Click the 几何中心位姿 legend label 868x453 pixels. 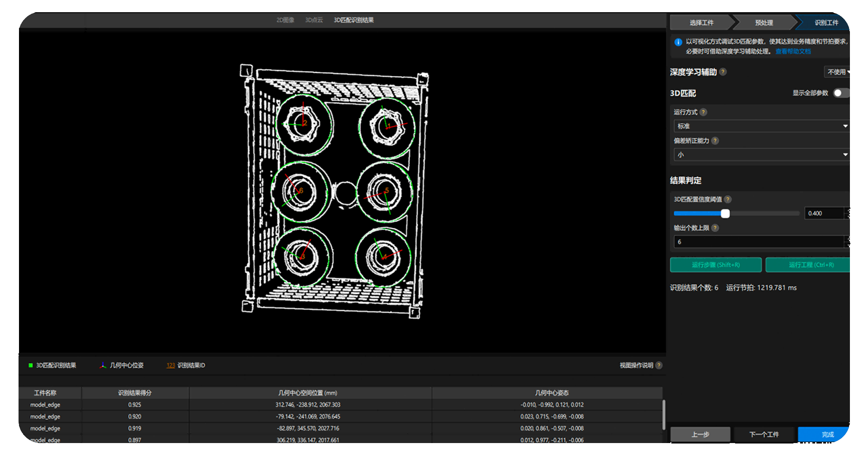coord(127,365)
